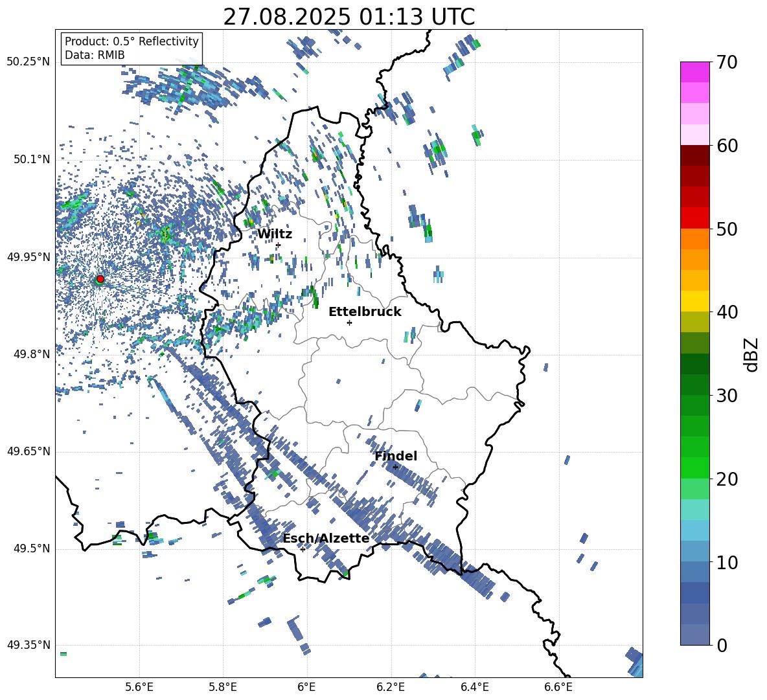Click the Wiltz cross marker
Viewport: 767px width, 700px height.
pos(279,245)
